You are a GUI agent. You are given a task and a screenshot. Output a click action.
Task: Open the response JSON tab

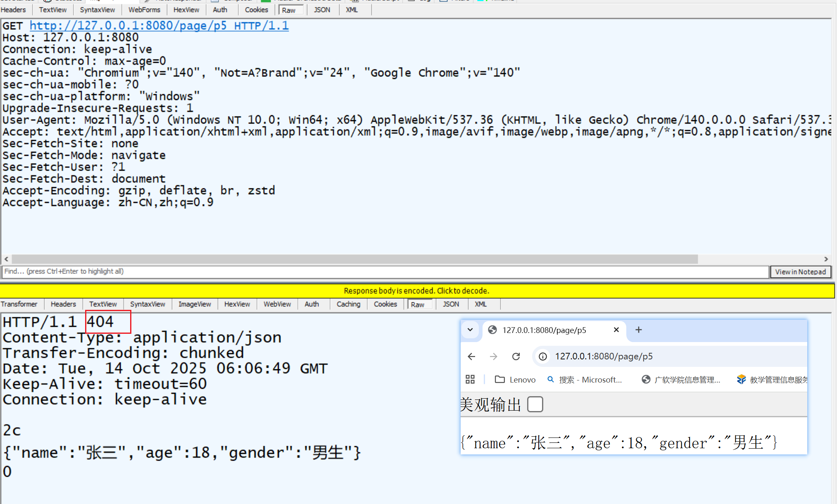click(x=451, y=304)
